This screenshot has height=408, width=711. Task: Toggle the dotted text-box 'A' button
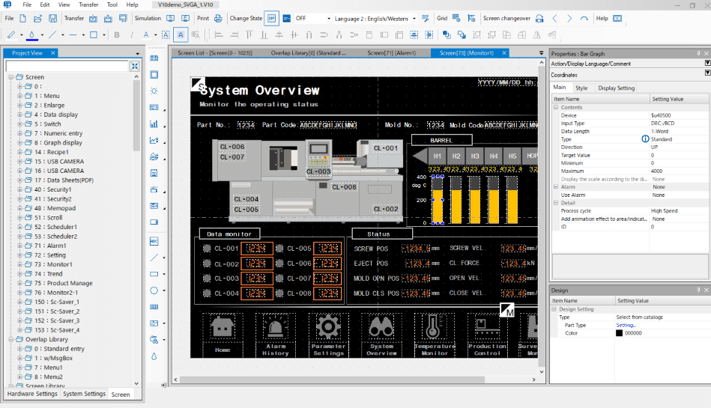click(166, 35)
